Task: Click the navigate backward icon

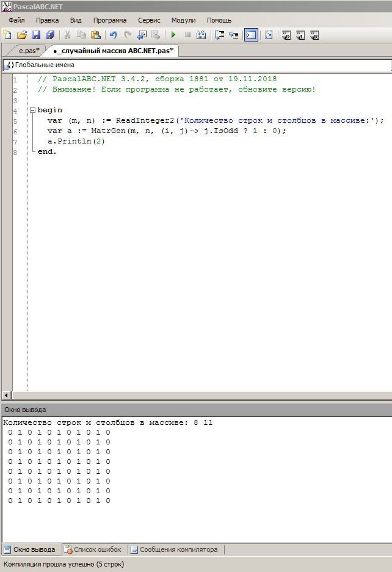Action: tap(141, 35)
